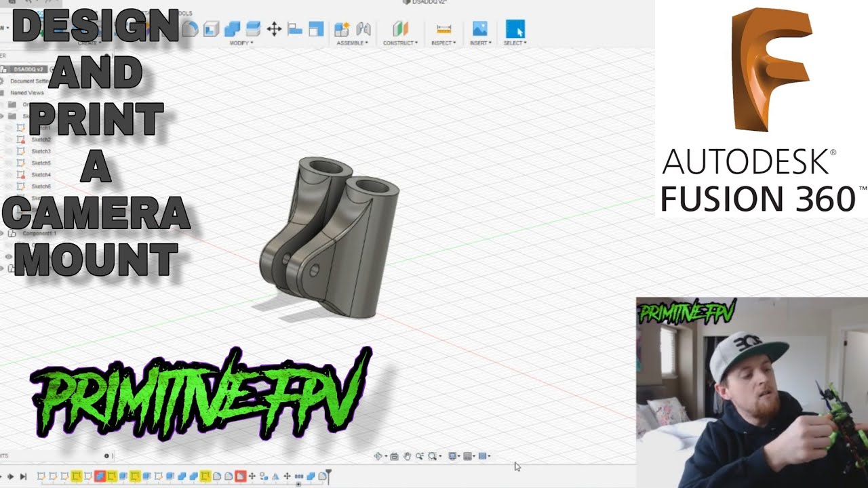This screenshot has height=488, width=868.
Task: Expand the CONSTRUCT dropdown
Action: pos(400,43)
